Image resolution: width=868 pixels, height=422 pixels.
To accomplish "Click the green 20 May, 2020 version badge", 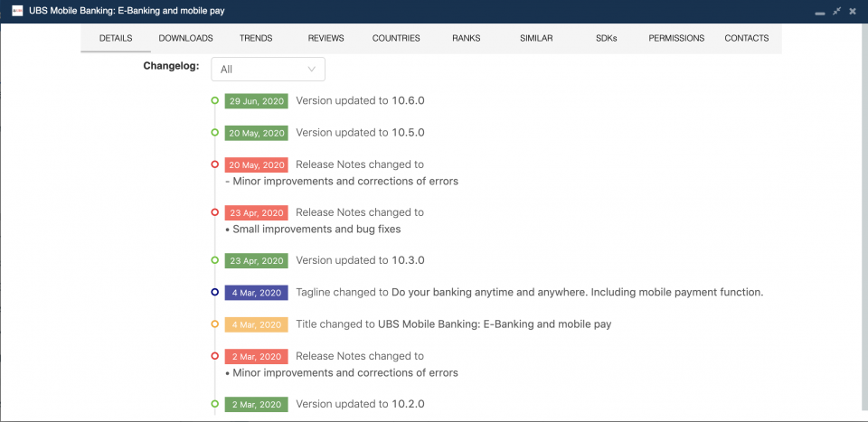I will pos(256,133).
